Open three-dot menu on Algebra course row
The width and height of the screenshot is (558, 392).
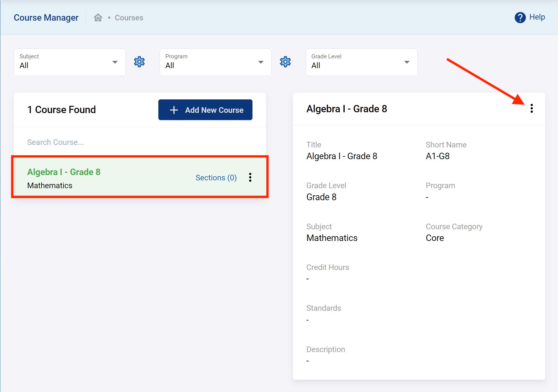pyautogui.click(x=250, y=177)
